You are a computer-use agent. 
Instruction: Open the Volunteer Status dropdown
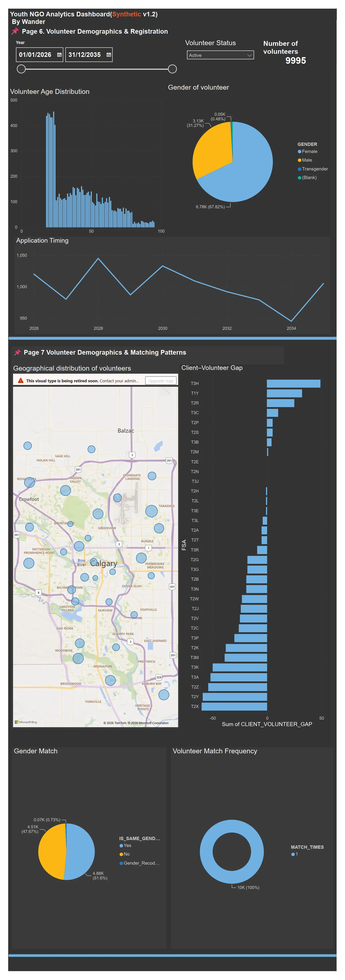(x=220, y=55)
